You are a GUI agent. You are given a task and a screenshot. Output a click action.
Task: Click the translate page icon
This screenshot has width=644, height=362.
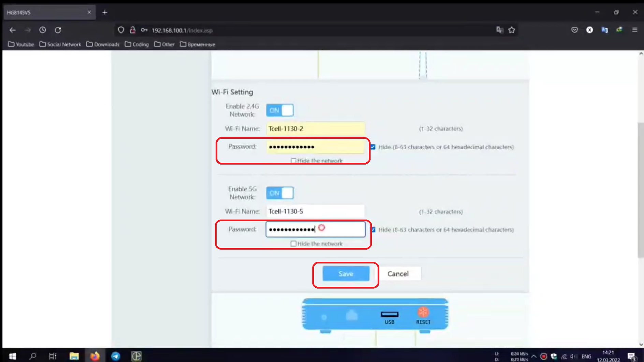(x=499, y=30)
